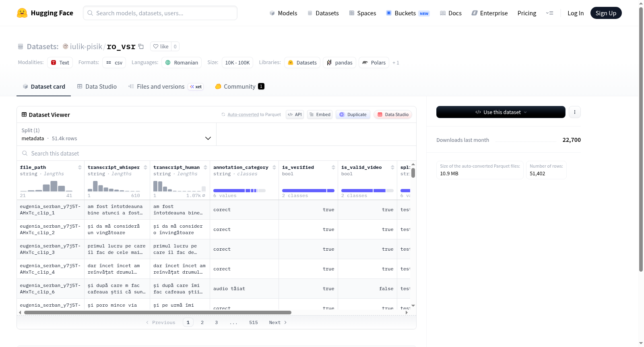Open the Embed dialog
The image size is (644, 347).
[320, 114]
